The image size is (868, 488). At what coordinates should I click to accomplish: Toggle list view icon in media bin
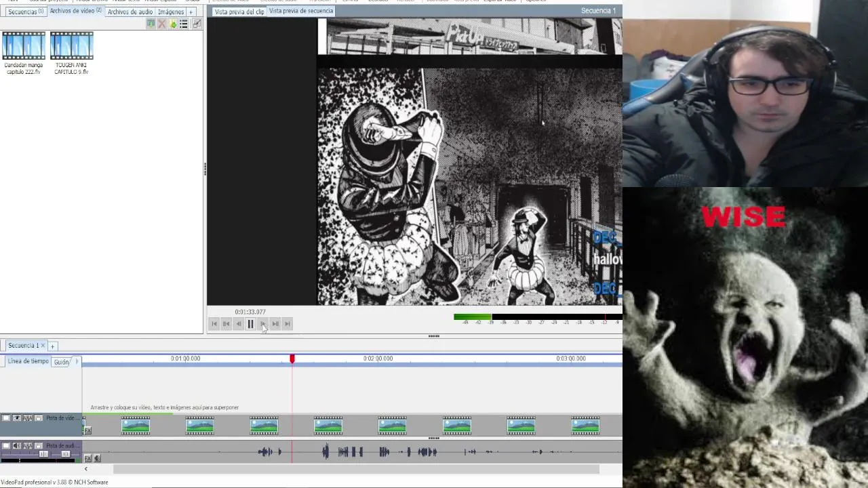click(x=183, y=24)
